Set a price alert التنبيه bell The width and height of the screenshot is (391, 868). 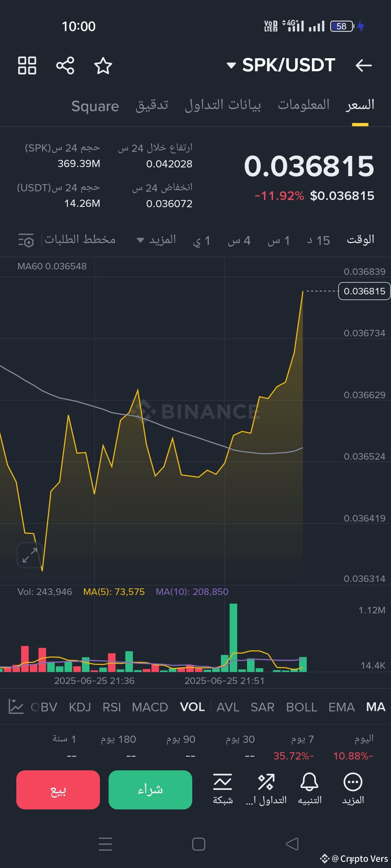pyautogui.click(x=310, y=788)
